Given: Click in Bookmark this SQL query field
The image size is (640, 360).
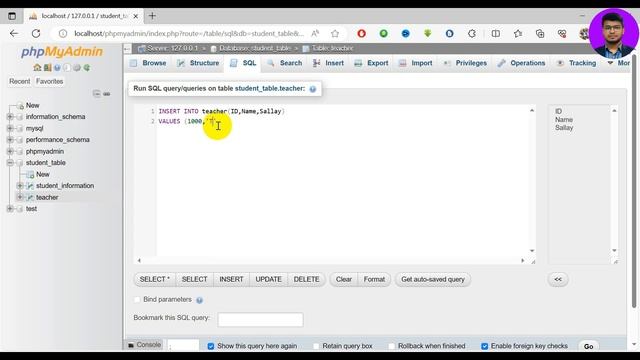Looking at the screenshot, I should pos(260,320).
